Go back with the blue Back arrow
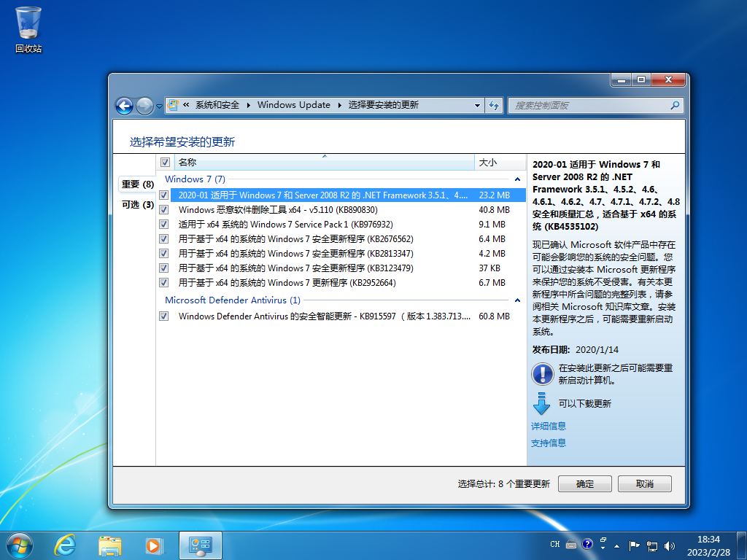The width and height of the screenshot is (747, 560). click(124, 106)
